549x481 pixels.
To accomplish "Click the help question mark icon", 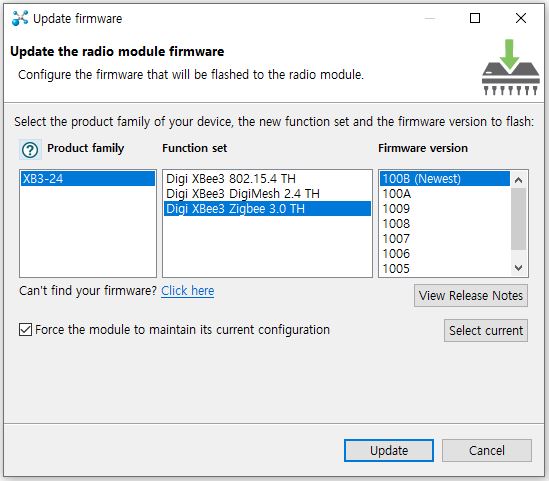I will click(30, 150).
